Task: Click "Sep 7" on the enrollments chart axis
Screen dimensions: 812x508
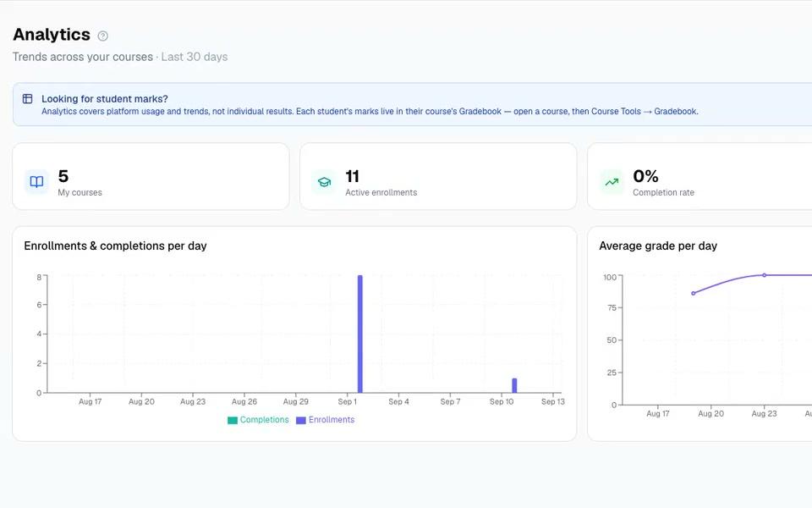Action: tap(450, 401)
